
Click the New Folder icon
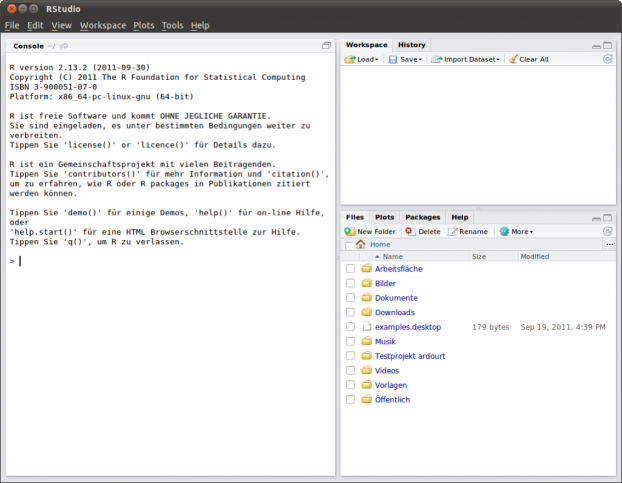click(350, 232)
